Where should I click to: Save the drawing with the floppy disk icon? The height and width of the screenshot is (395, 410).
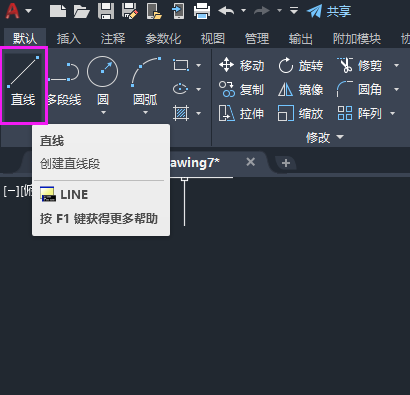pos(106,11)
